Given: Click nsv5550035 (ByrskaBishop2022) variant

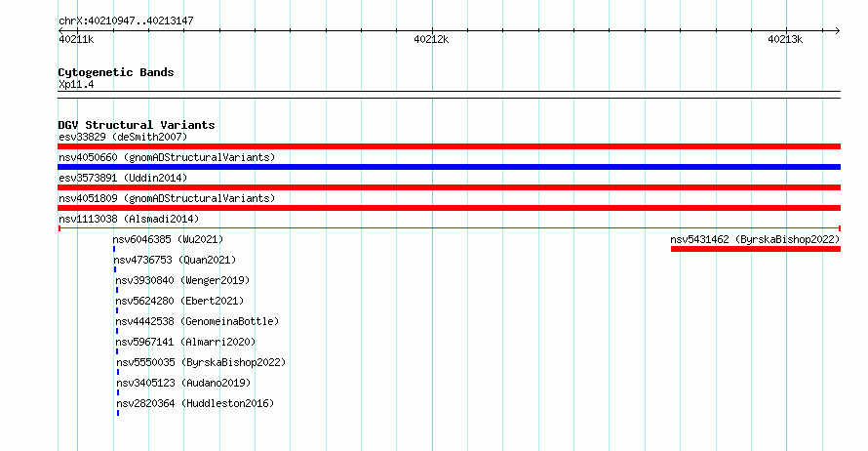Looking at the screenshot, I should click(201, 362).
